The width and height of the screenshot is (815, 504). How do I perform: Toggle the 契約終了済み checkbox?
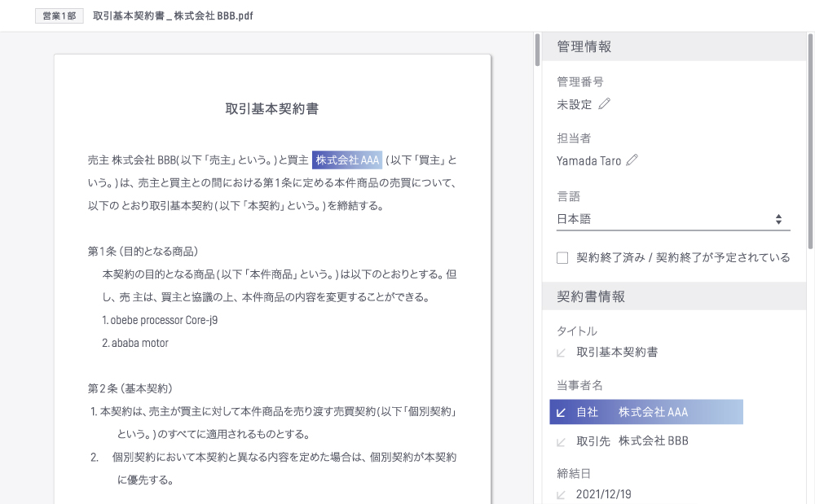click(562, 258)
